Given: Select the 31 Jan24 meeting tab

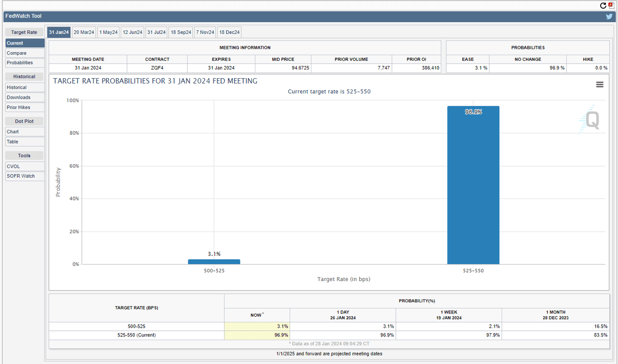Looking at the screenshot, I should click(x=59, y=32).
